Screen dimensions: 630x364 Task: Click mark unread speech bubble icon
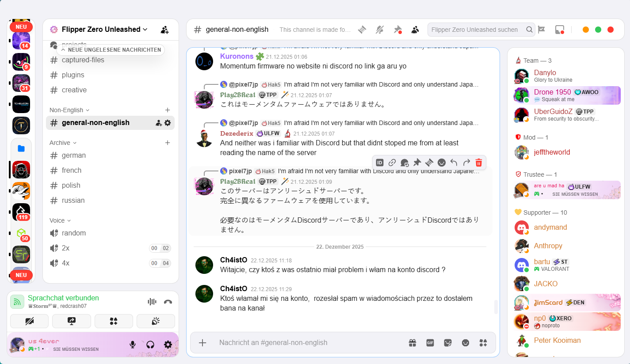(405, 163)
